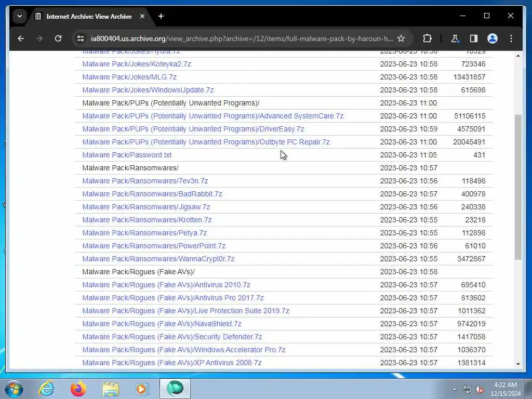
Task: Click the page scrollbar thumb
Action: (518, 187)
